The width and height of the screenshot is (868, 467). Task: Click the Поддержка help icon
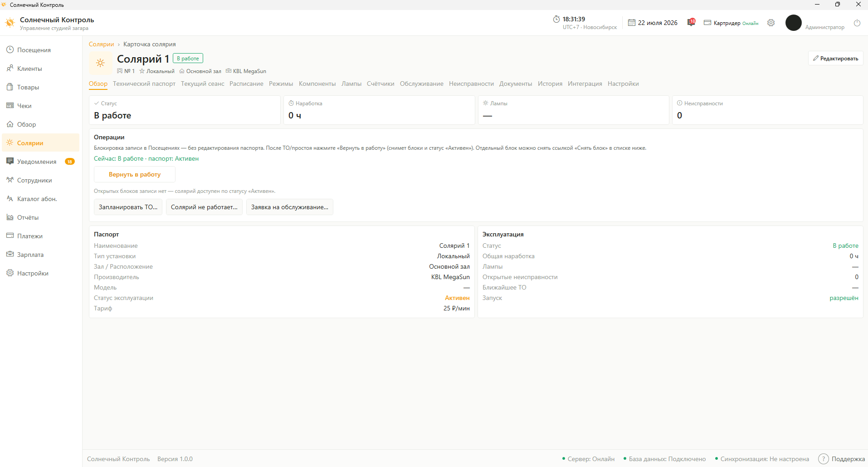tap(824, 459)
